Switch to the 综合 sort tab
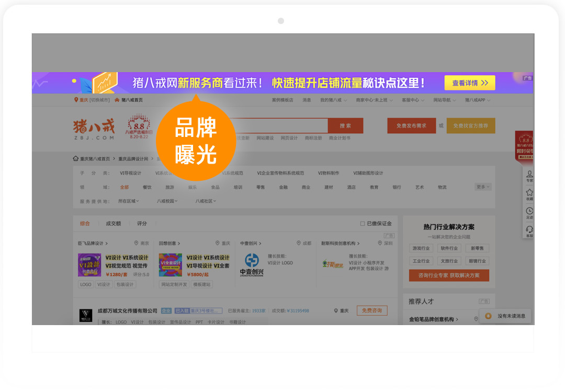Screen dimensions: 565x392 [85, 224]
